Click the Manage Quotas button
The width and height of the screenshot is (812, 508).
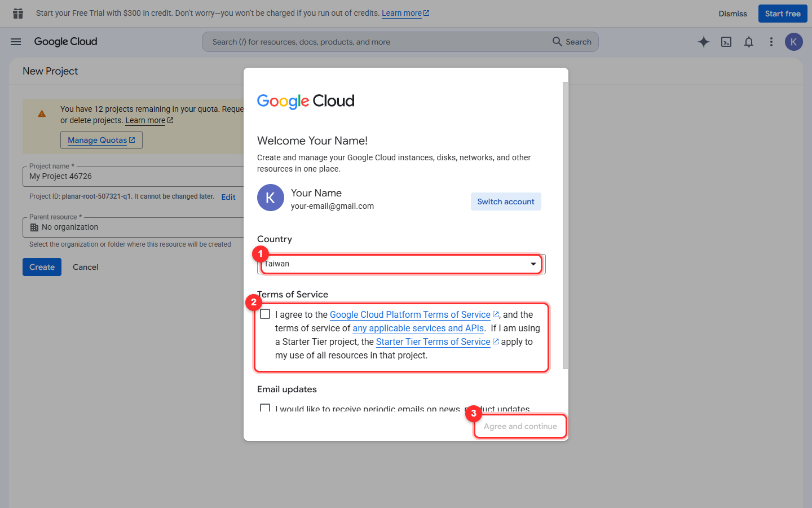coord(101,140)
